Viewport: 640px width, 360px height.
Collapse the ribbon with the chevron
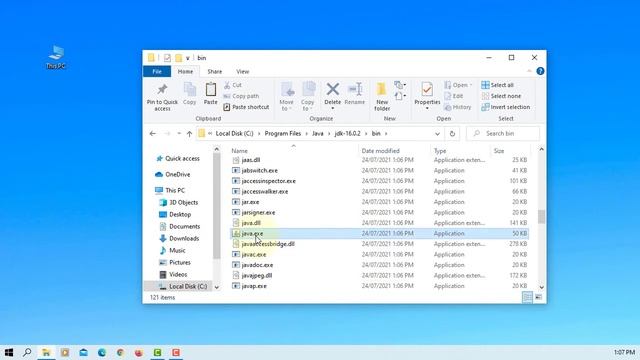tap(529, 71)
